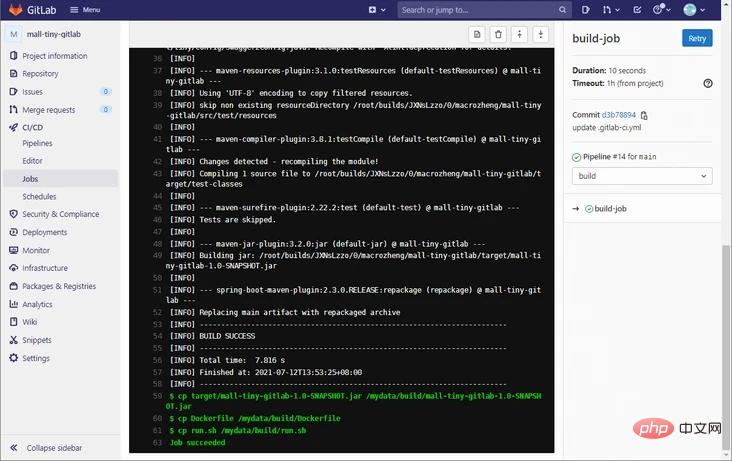Click the Wiki sidebar icon
Screen dimensions: 732x461
pyautogui.click(x=14, y=322)
